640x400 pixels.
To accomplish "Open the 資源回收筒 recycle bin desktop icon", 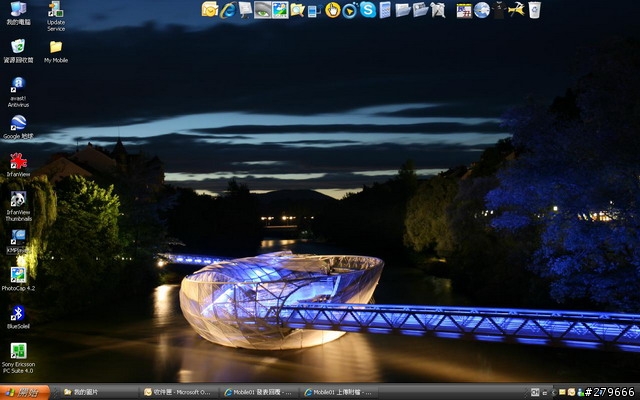I will tap(18, 51).
